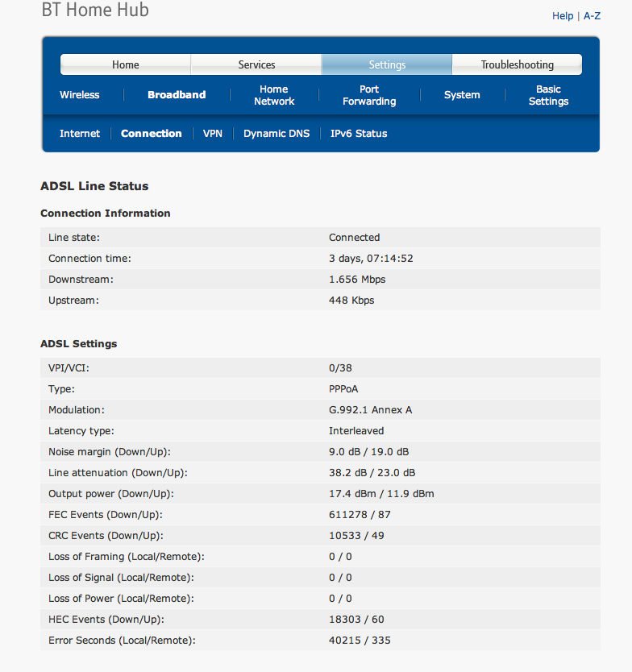This screenshot has height=672, width=632.
Task: Select the ADSL Settings heading
Action: coord(78,344)
